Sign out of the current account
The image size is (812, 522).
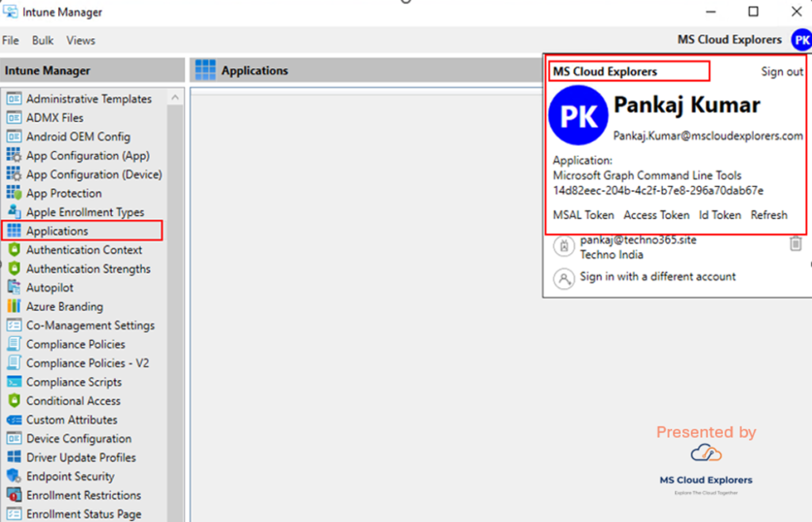point(781,71)
